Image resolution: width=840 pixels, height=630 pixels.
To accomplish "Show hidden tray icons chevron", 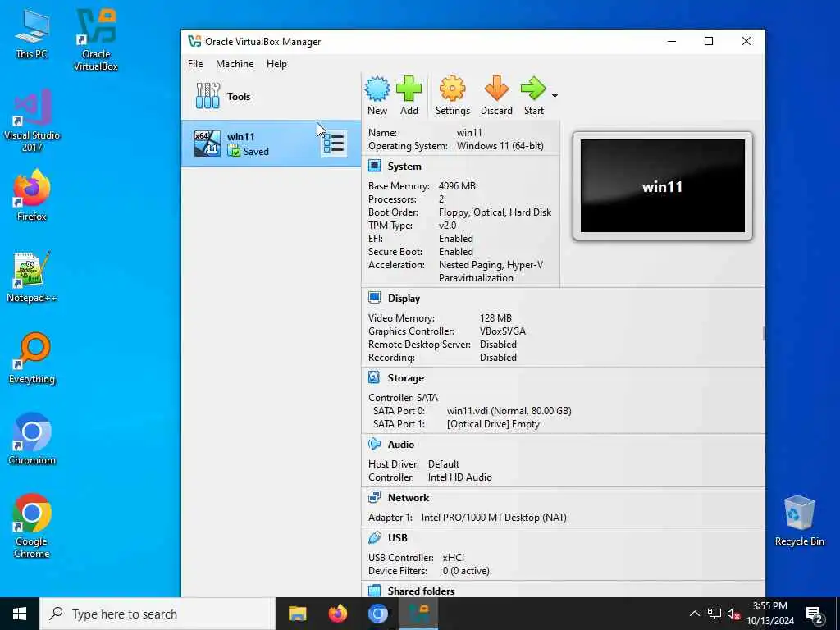I will click(694, 614).
